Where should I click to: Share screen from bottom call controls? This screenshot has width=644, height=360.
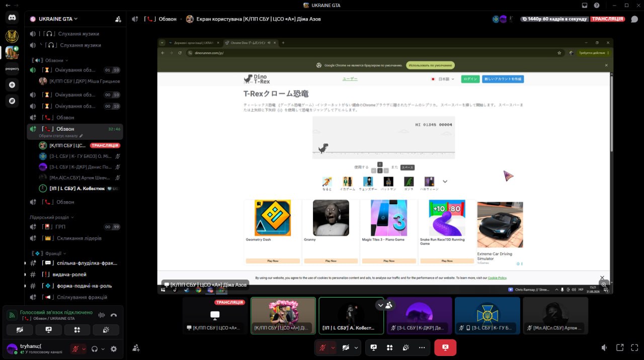374,347
